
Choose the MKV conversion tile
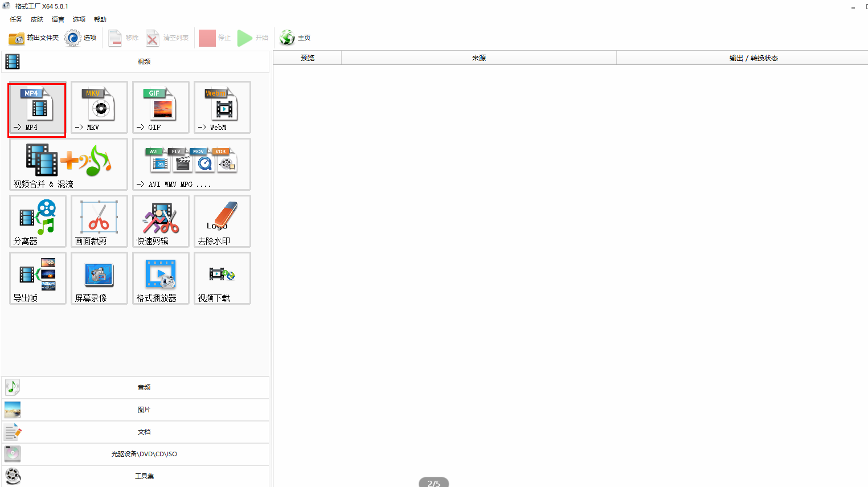[99, 108]
